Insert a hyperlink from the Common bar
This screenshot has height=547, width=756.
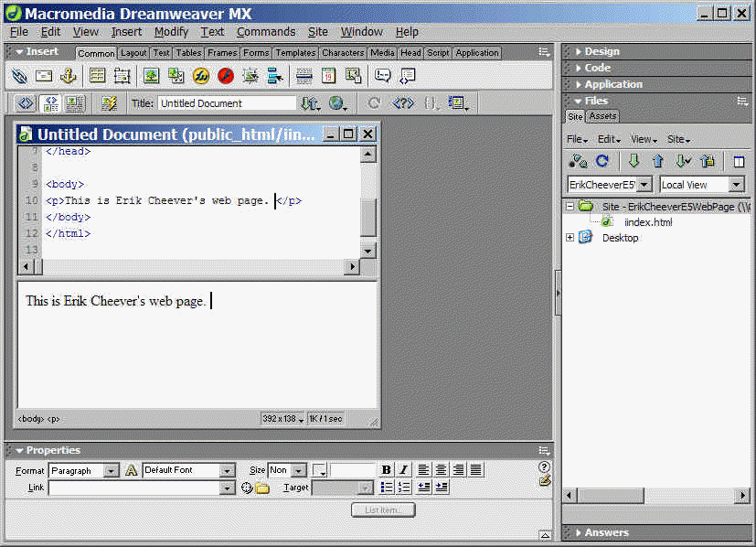(19, 76)
